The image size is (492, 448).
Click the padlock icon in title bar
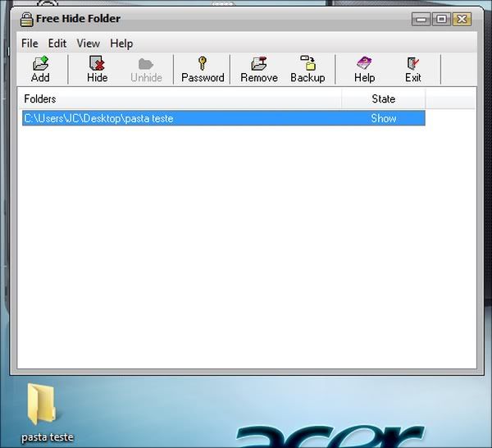27,19
